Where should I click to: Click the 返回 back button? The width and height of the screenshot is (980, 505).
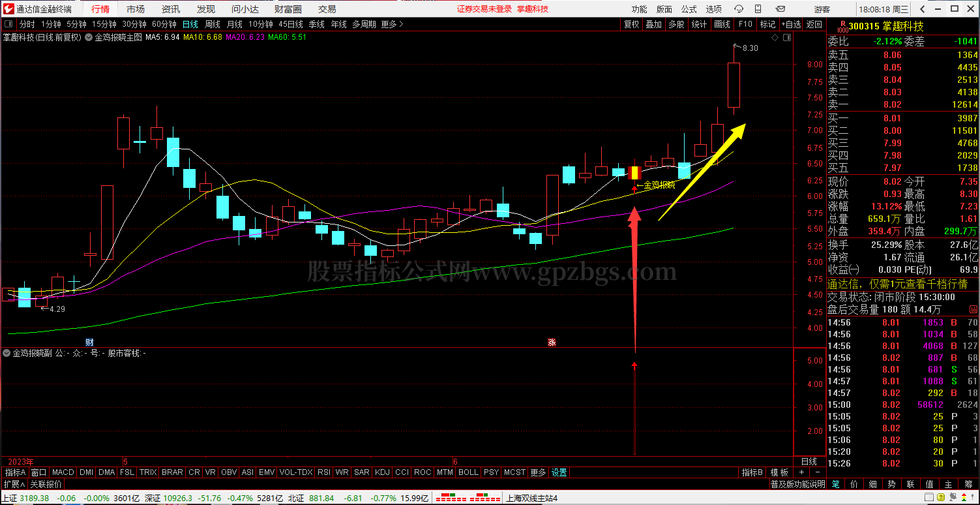tap(814, 24)
